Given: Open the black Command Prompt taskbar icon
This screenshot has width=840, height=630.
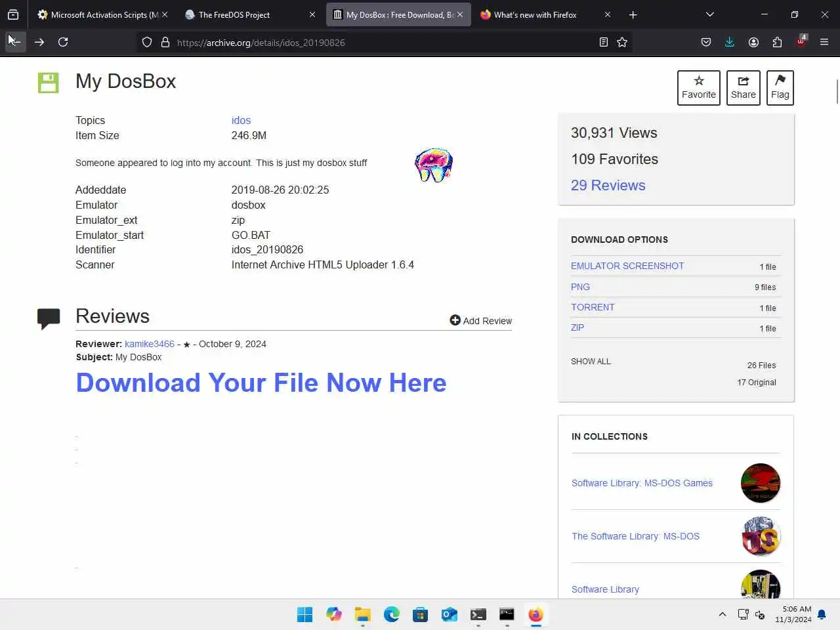Looking at the screenshot, I should (507, 614).
